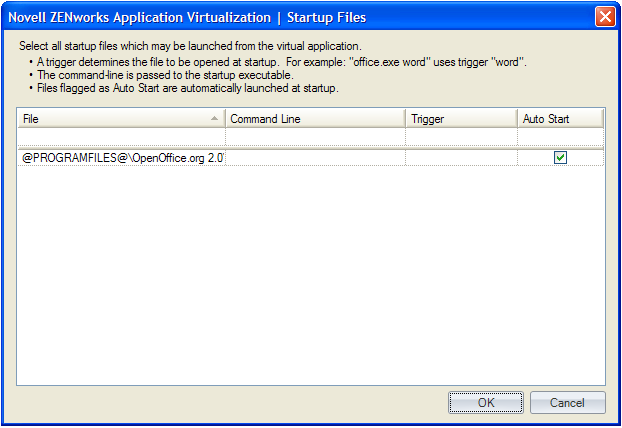
Task: Click empty area of startup files list
Action: [x=310, y=280]
